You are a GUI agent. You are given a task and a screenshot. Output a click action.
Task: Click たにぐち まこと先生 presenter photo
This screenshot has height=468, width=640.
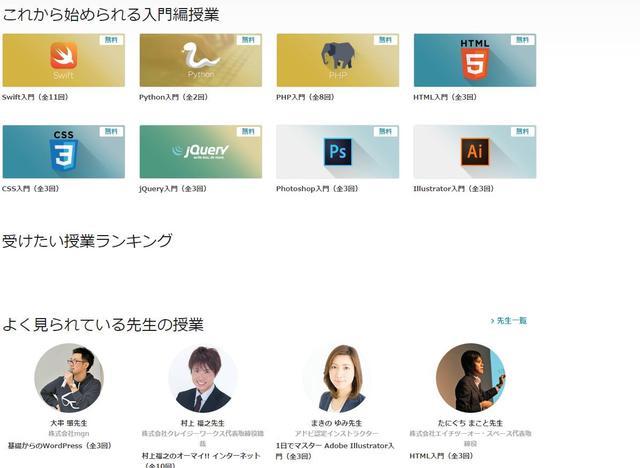click(471, 378)
